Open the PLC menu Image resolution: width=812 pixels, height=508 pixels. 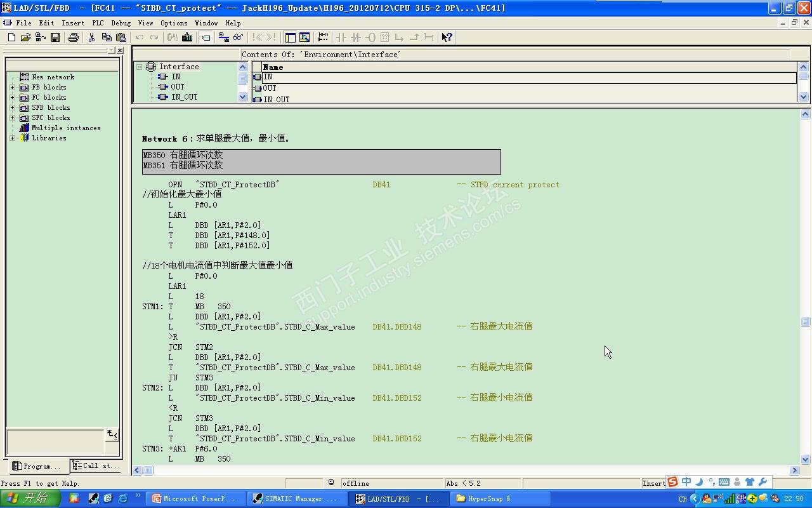tap(98, 23)
